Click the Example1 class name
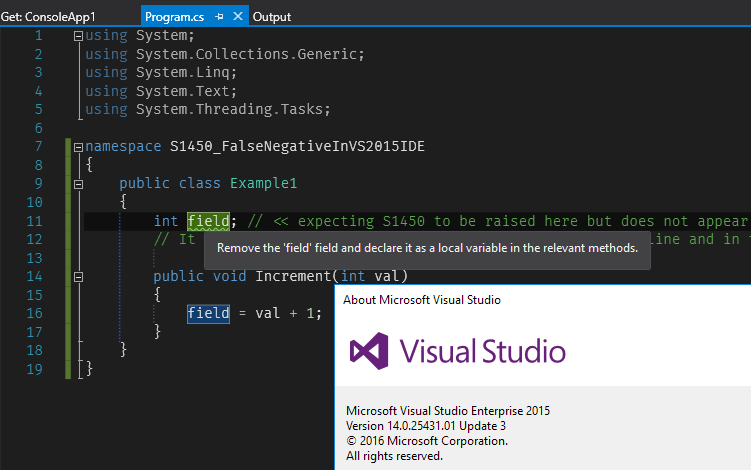 pyautogui.click(x=263, y=183)
